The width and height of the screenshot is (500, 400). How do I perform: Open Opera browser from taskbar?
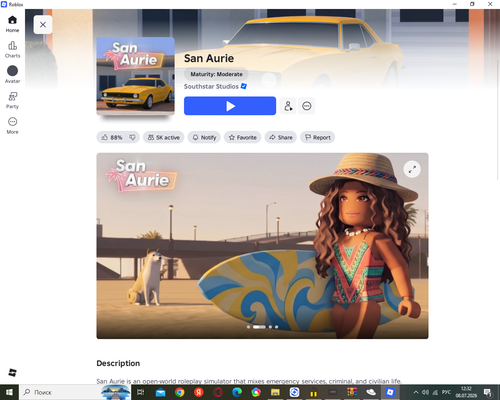tap(218, 392)
